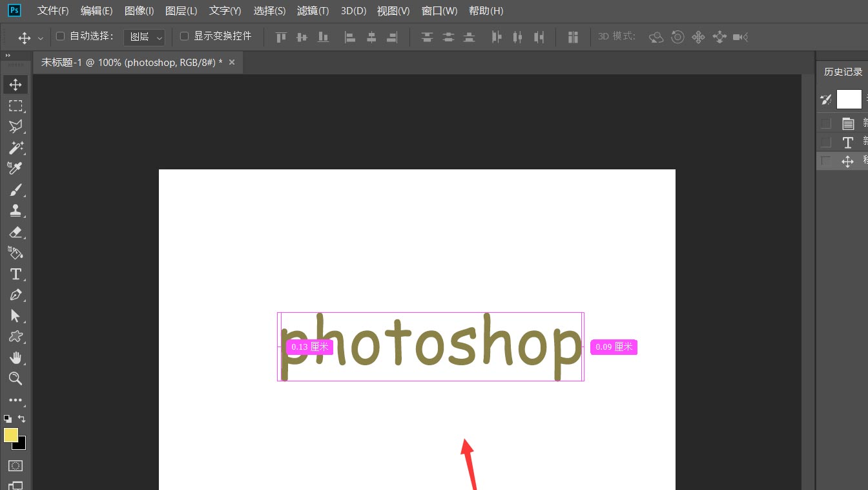
Task: Open the Move tool preset picker arrow
Action: [x=41, y=38]
